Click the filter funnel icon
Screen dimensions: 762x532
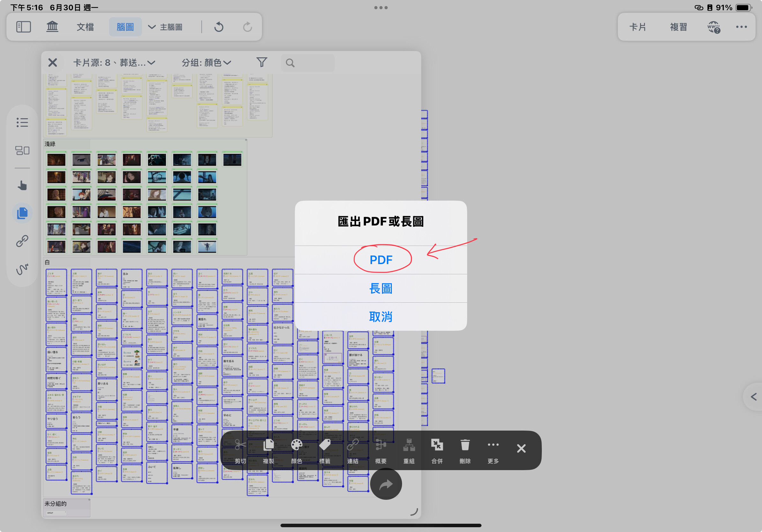[262, 62]
